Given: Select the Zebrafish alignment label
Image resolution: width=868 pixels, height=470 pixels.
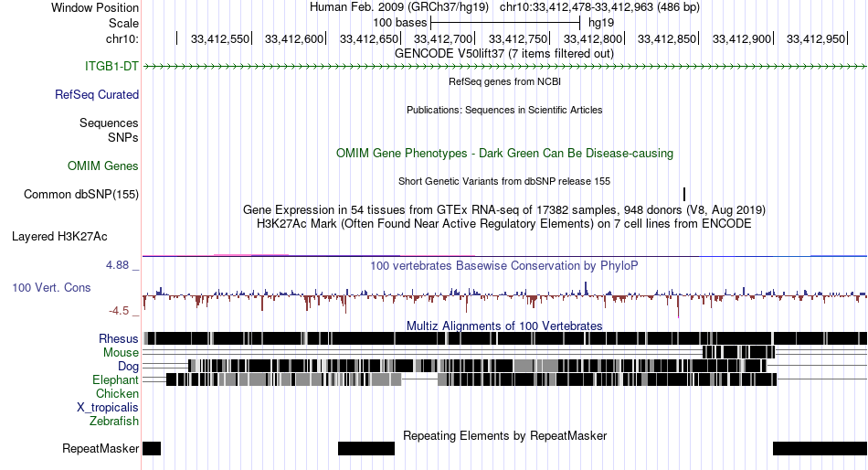Looking at the screenshot, I should tap(114, 421).
